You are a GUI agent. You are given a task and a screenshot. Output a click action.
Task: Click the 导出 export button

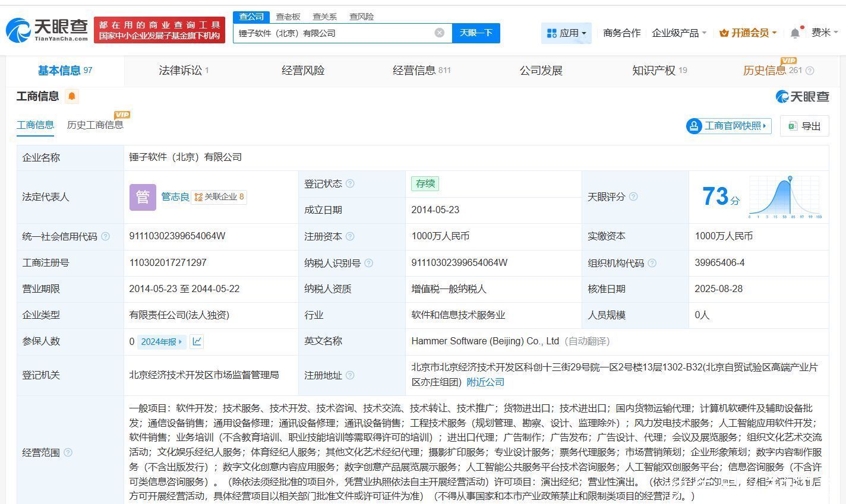click(804, 126)
